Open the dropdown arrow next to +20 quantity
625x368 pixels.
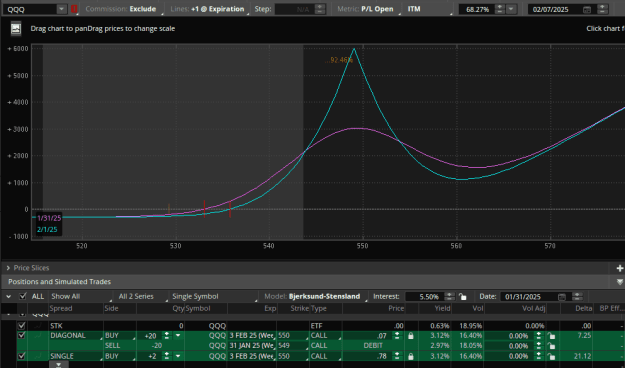pyautogui.click(x=178, y=336)
